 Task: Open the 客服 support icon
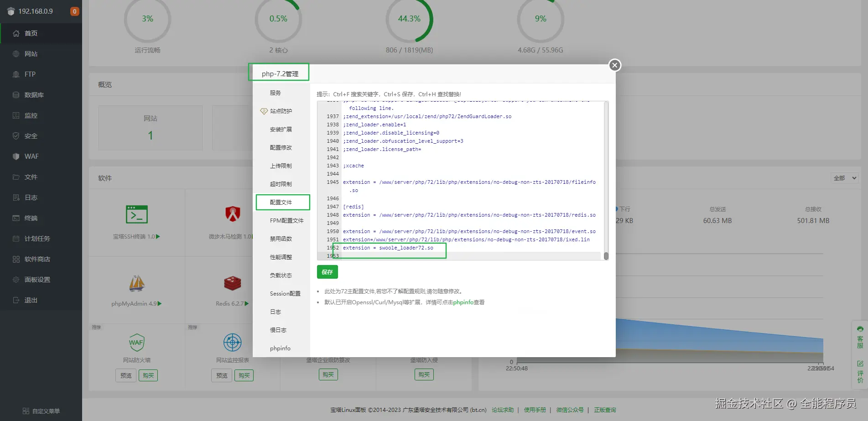pos(860,329)
